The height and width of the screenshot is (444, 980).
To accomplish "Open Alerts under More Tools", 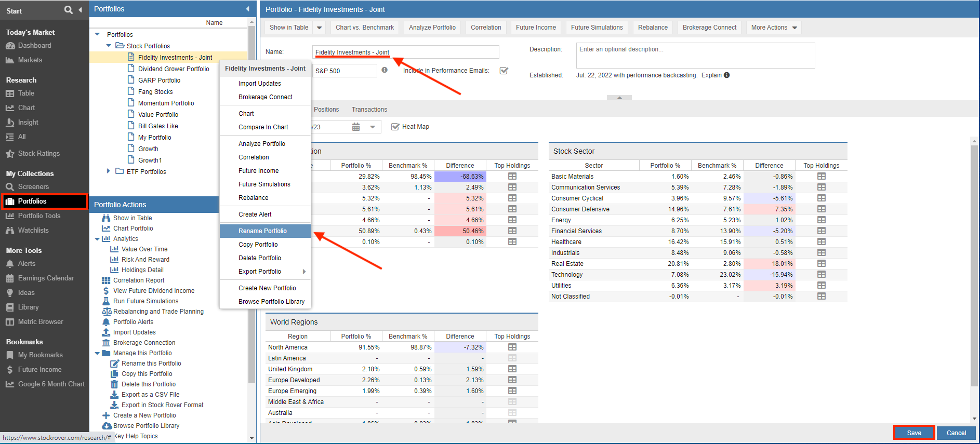I will click(27, 264).
